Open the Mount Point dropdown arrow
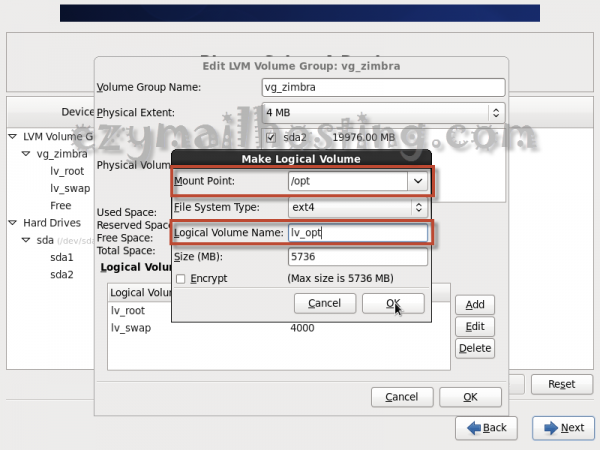 point(417,181)
